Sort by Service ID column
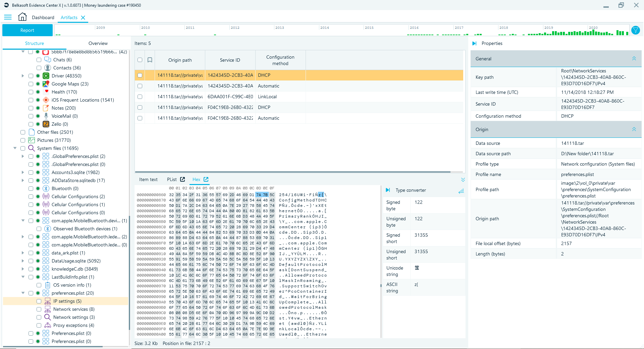644x349 pixels. coord(230,60)
